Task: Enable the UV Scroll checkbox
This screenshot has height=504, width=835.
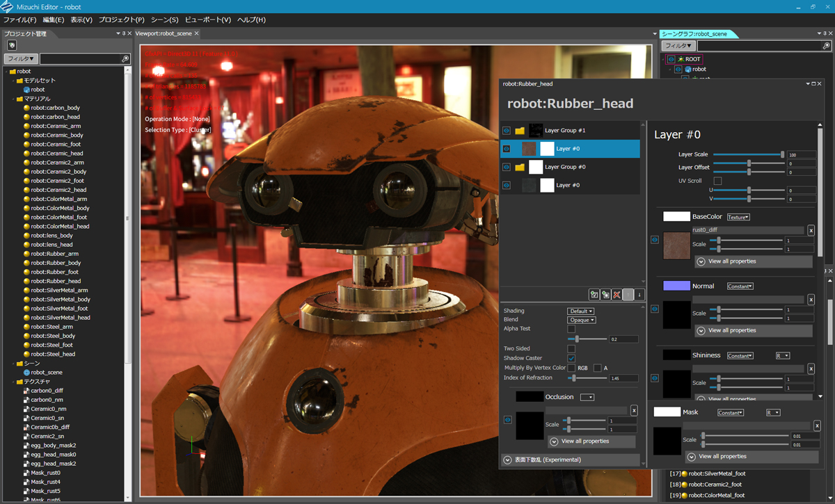Action: pyautogui.click(x=717, y=181)
